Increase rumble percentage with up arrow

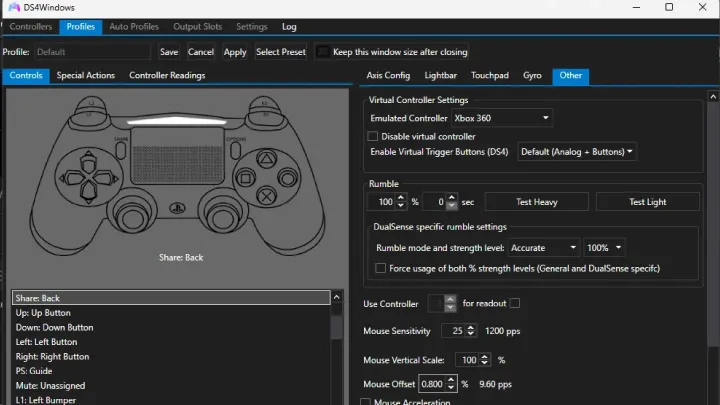click(x=401, y=198)
